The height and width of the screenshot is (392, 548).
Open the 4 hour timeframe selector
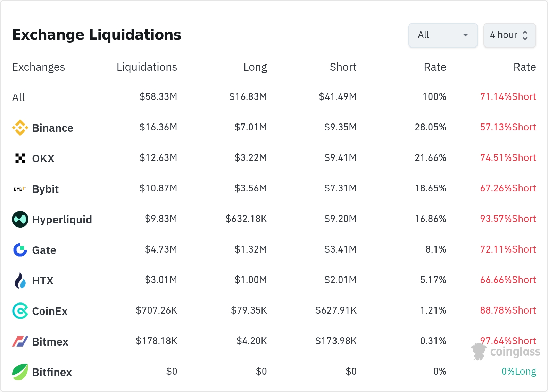click(504, 35)
